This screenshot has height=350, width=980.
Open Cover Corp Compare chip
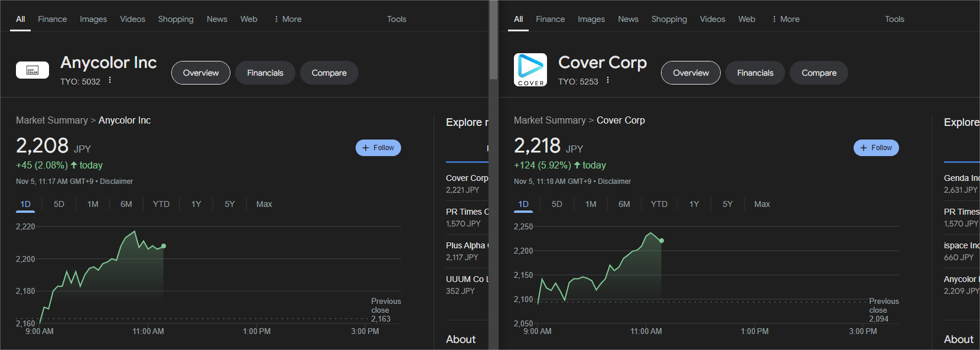click(819, 73)
